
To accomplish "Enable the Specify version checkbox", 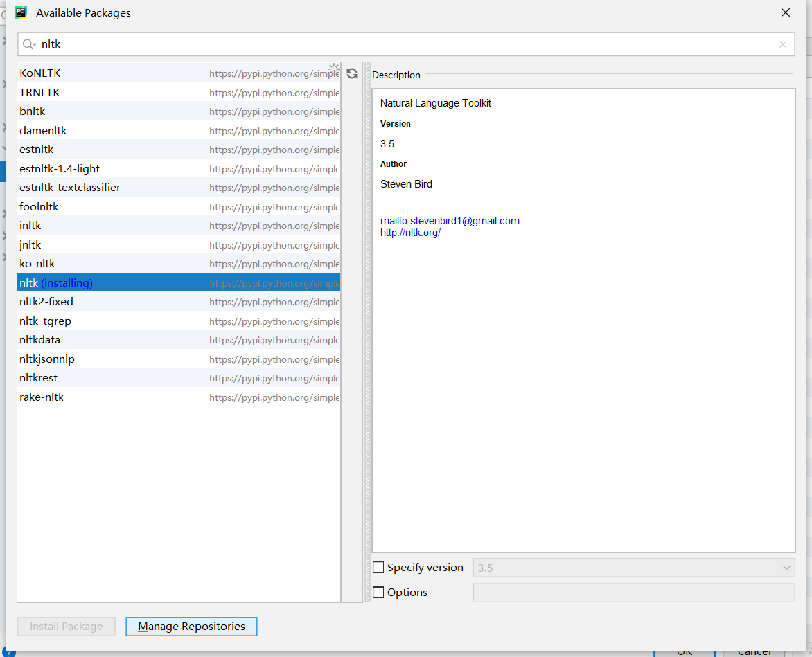I will click(378, 568).
